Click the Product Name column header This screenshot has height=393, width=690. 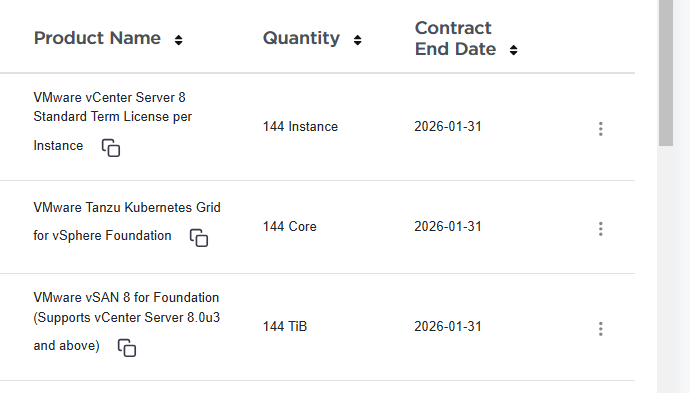click(x=97, y=38)
